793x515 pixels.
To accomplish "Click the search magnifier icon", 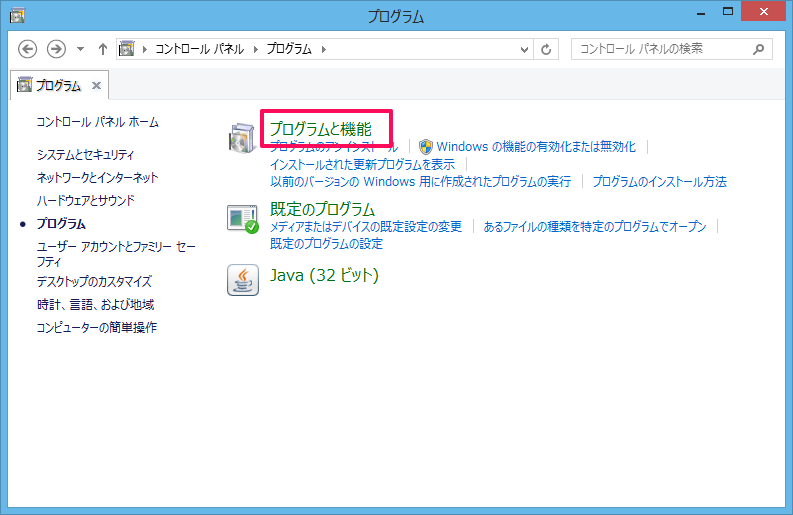I will click(758, 49).
